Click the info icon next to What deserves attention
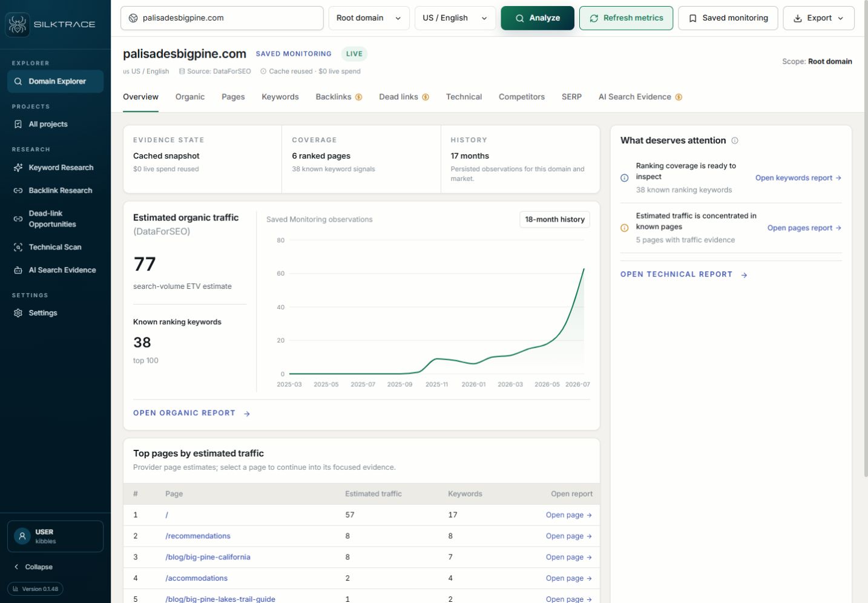Image resolution: width=868 pixels, height=603 pixels. (x=735, y=140)
